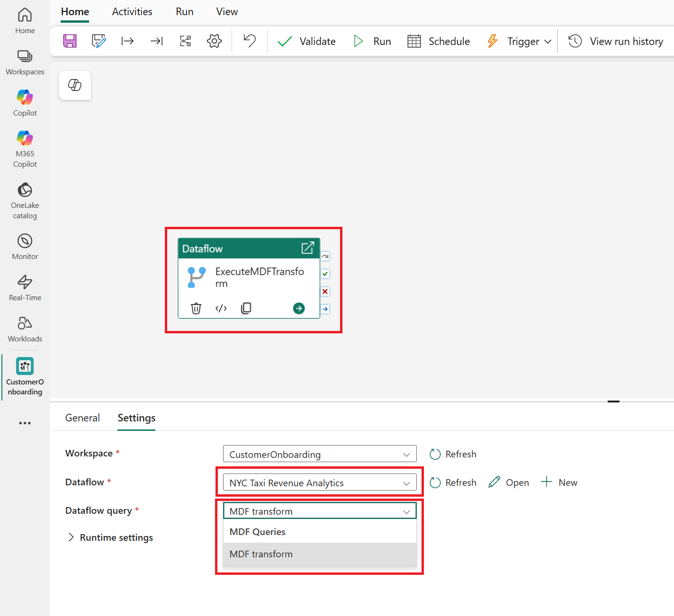Open M365 Copilot from the sidebar
The width and height of the screenshot is (674, 616).
[25, 149]
